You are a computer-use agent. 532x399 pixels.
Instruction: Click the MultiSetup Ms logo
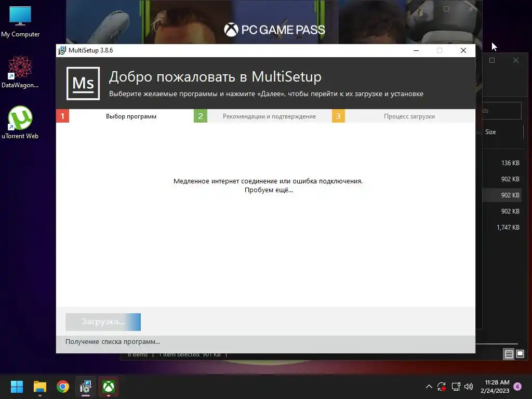coord(83,84)
